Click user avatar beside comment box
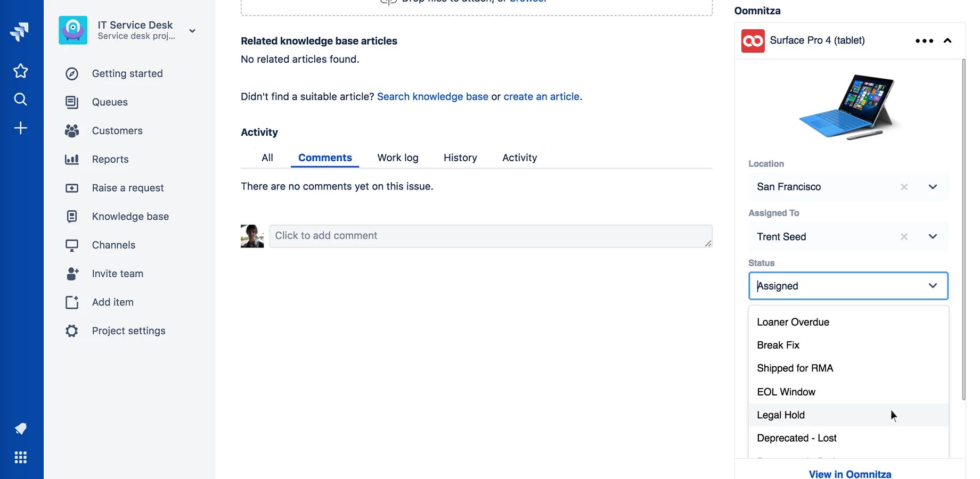Viewport: 980px width, 479px height. 252,236
